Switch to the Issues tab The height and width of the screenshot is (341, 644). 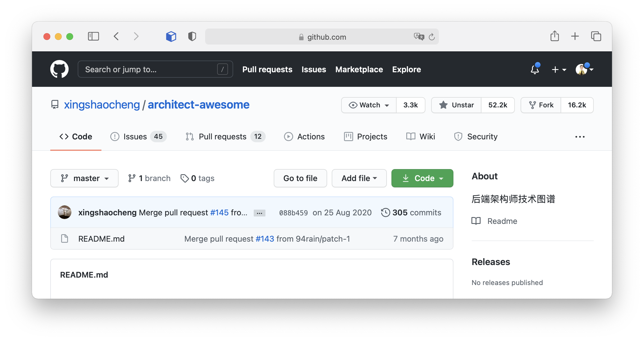[135, 136]
